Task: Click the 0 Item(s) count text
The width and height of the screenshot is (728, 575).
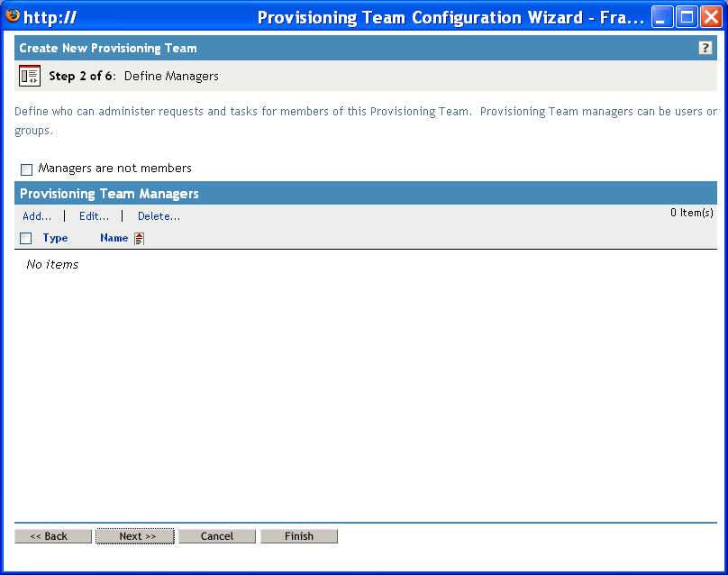Action: [692, 213]
